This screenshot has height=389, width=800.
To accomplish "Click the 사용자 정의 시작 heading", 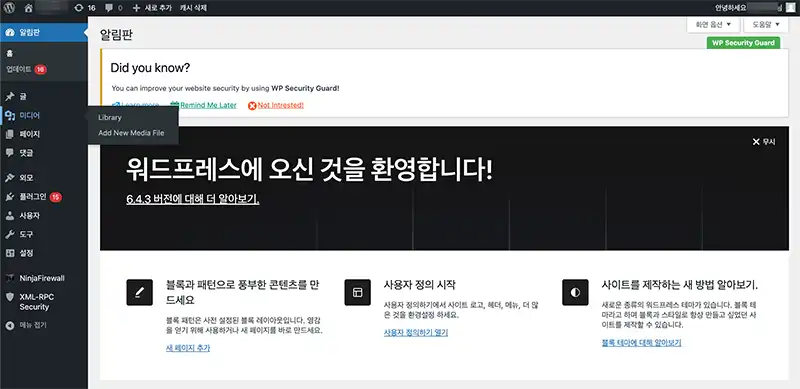I will (x=419, y=285).
